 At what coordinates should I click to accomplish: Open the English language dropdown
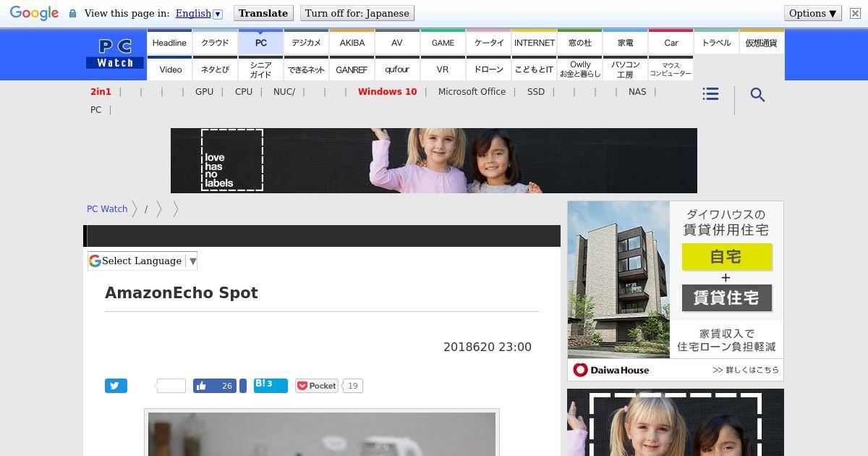coord(199,13)
